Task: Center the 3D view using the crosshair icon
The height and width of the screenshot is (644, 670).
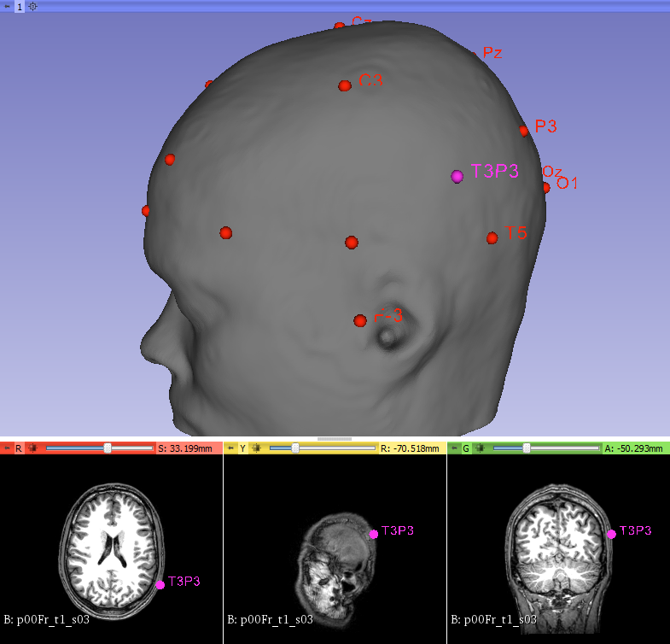Action: pyautogui.click(x=33, y=6)
